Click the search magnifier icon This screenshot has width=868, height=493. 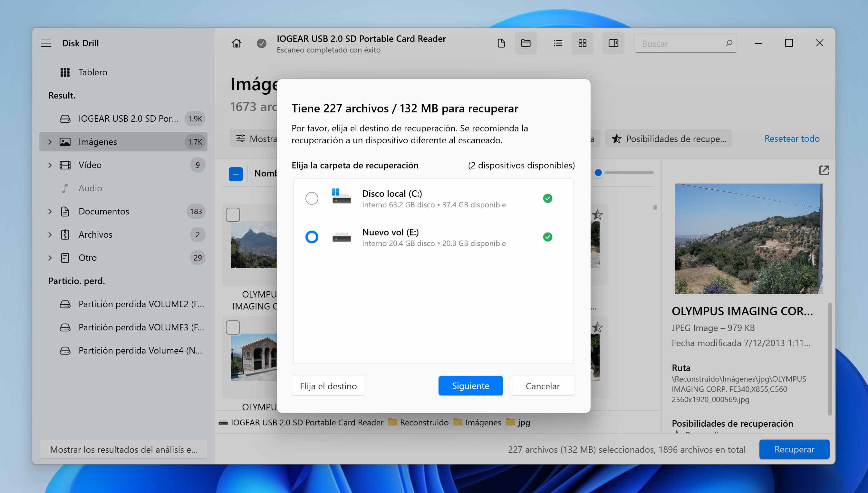(x=729, y=43)
